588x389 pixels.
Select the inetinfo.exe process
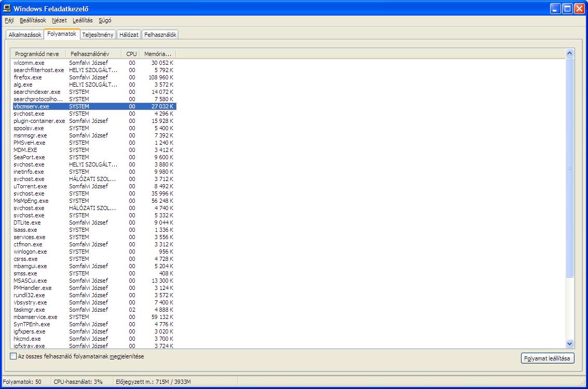click(94, 172)
